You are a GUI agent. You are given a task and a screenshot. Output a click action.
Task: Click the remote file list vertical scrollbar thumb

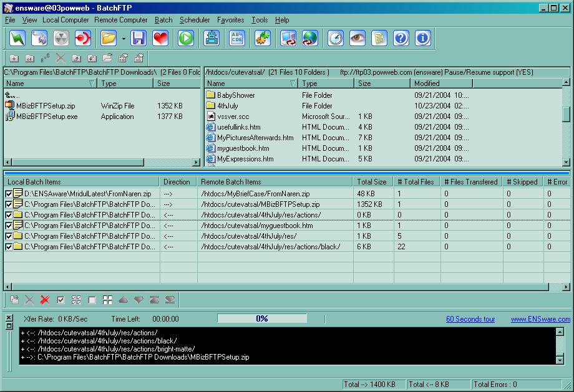566,114
